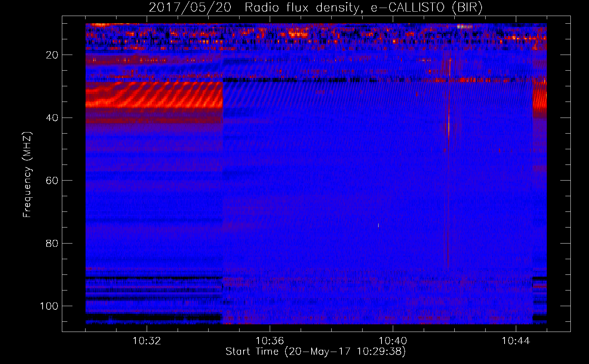This screenshot has height=364, width=589.
Task: Click the "60" frequency tick label
Action: click(52, 181)
